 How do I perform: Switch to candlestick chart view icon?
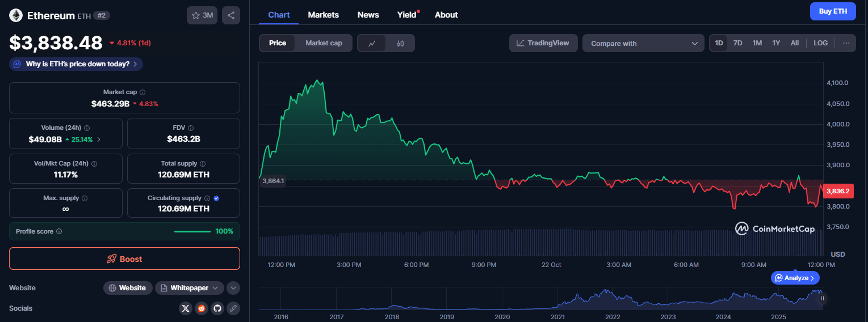pos(400,43)
